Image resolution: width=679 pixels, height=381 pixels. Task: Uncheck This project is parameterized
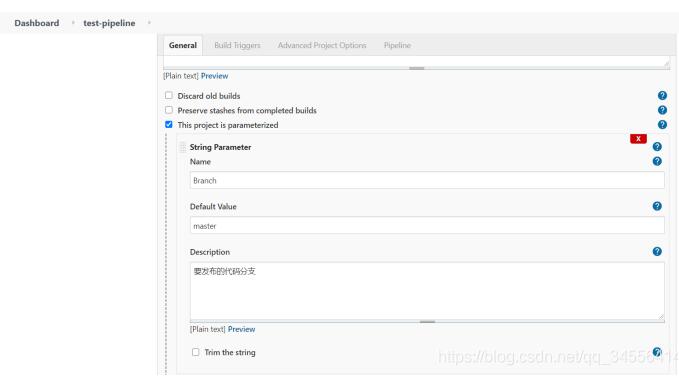pyautogui.click(x=168, y=124)
